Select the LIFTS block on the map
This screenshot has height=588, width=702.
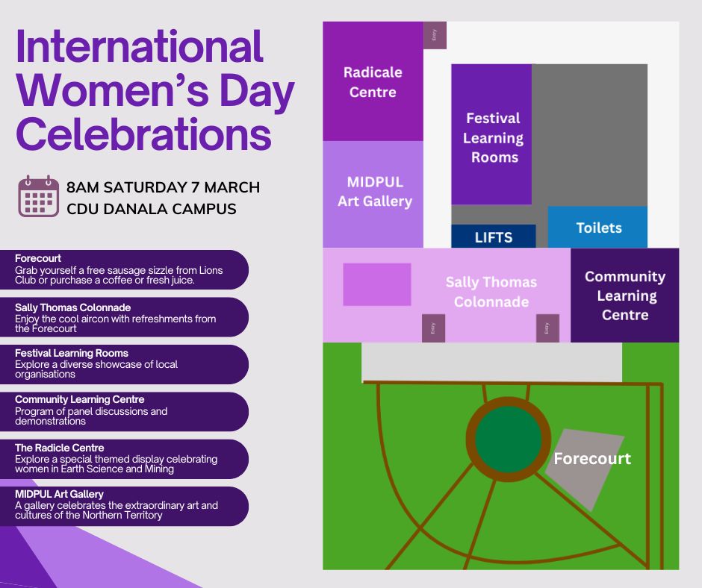[494, 237]
